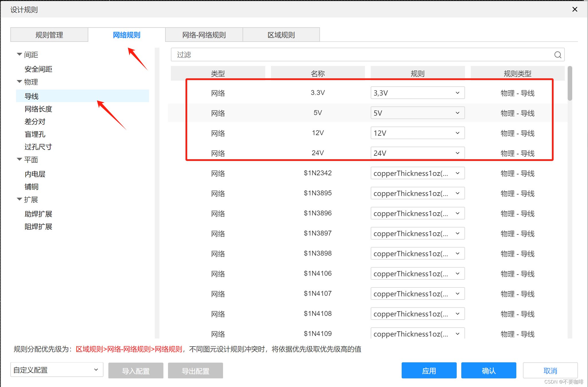Close the design rules dialog

(x=575, y=9)
